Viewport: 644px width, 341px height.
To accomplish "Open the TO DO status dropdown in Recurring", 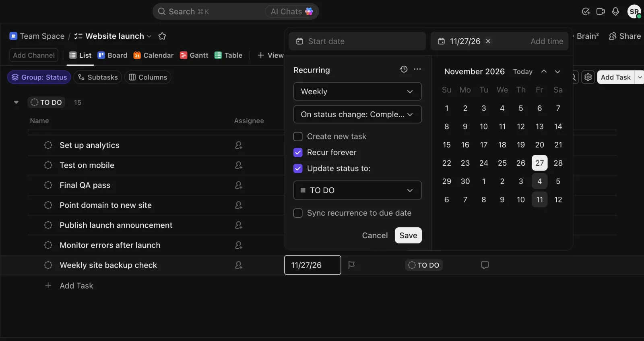I will coord(357,190).
